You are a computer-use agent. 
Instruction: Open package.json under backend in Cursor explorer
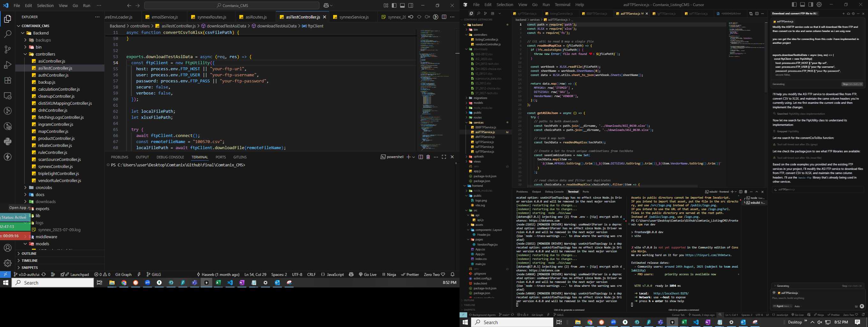coord(482,181)
